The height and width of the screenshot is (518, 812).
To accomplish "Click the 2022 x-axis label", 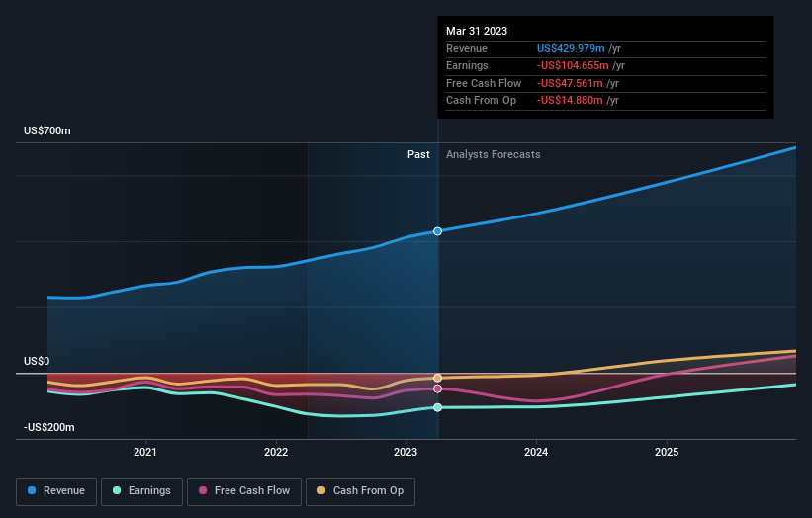I will (x=276, y=453).
